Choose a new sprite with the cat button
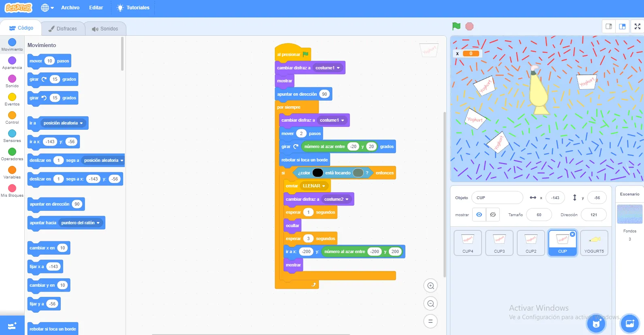Screen dimensions: 644x335 tap(596, 323)
